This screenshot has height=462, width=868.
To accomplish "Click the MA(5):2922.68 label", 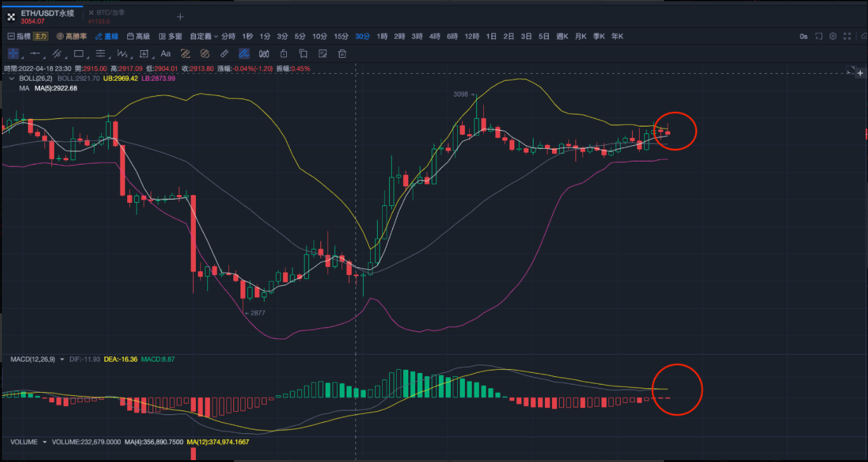I will pos(56,88).
